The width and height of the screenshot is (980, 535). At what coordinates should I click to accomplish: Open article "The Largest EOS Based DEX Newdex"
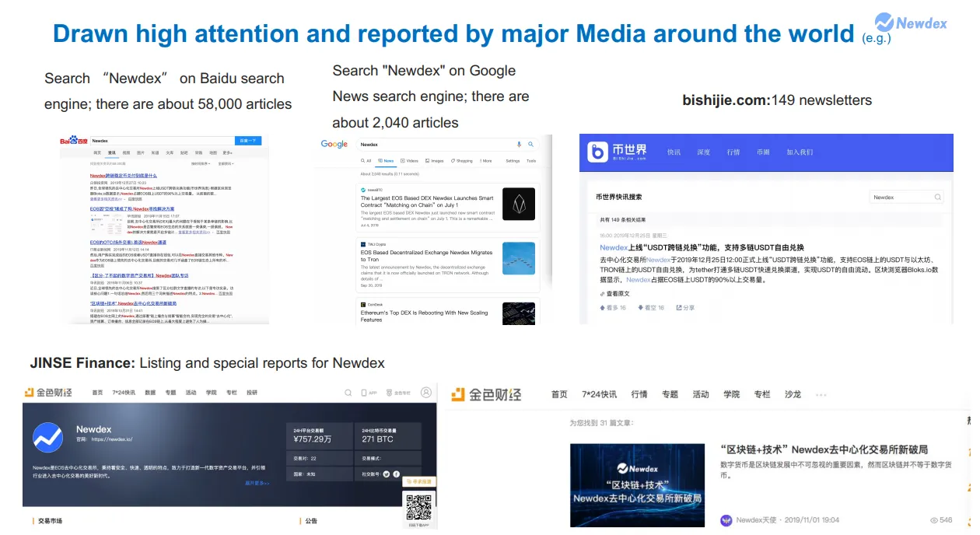tap(427, 201)
